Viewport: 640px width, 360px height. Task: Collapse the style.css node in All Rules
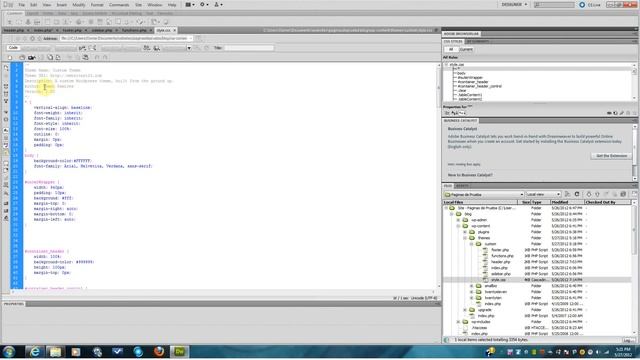tap(446, 64)
